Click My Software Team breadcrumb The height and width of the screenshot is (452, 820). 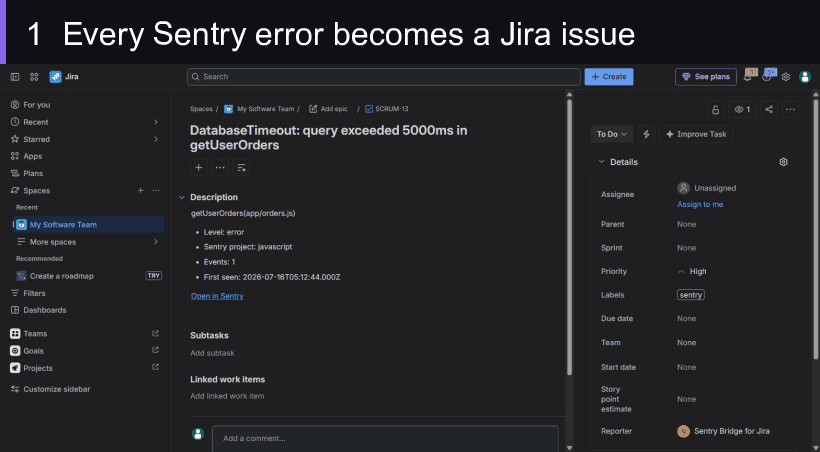point(266,109)
